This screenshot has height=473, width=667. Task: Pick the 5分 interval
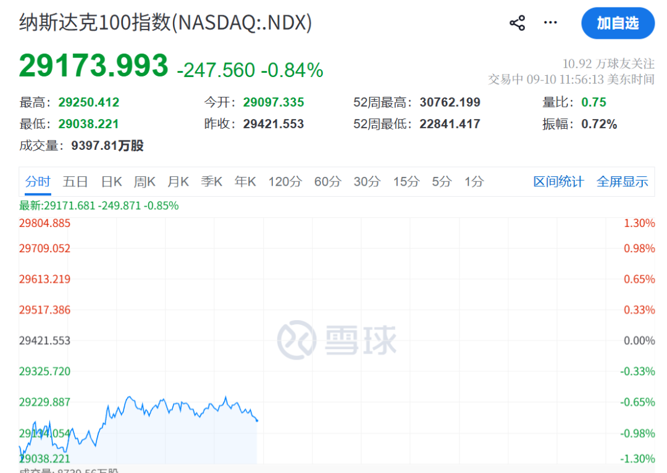point(442,182)
